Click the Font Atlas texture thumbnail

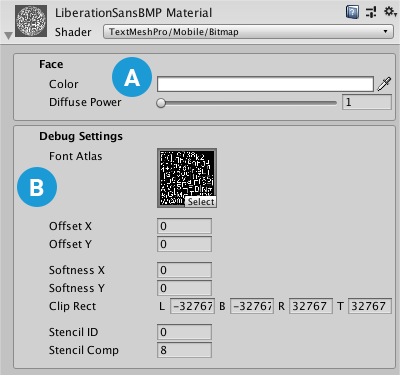[x=187, y=178]
